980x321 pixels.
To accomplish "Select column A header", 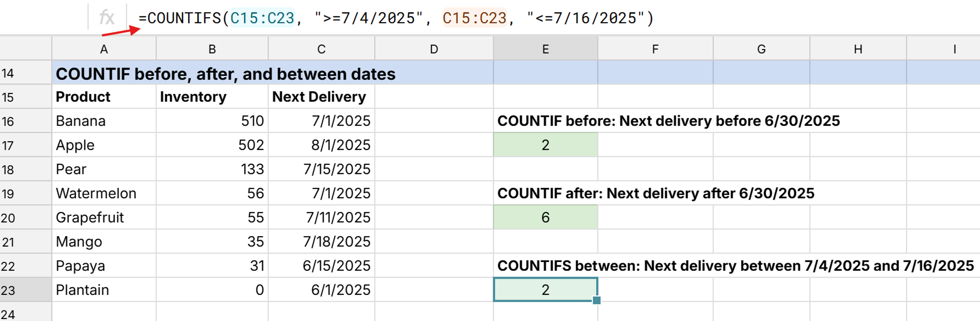I will click(104, 49).
